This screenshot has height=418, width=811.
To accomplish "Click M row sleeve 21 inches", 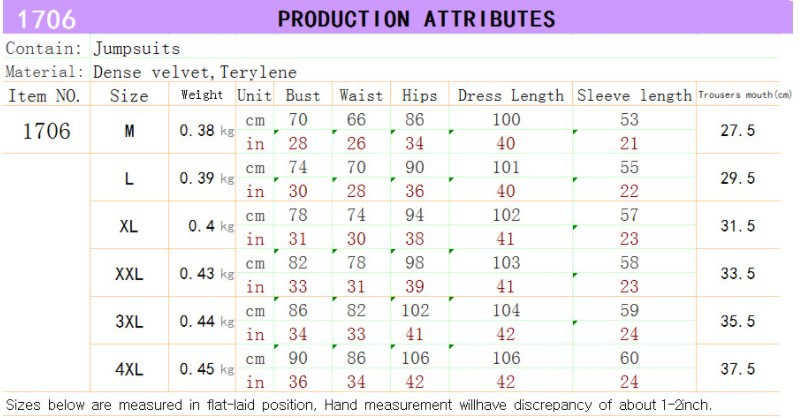I will point(629,143).
